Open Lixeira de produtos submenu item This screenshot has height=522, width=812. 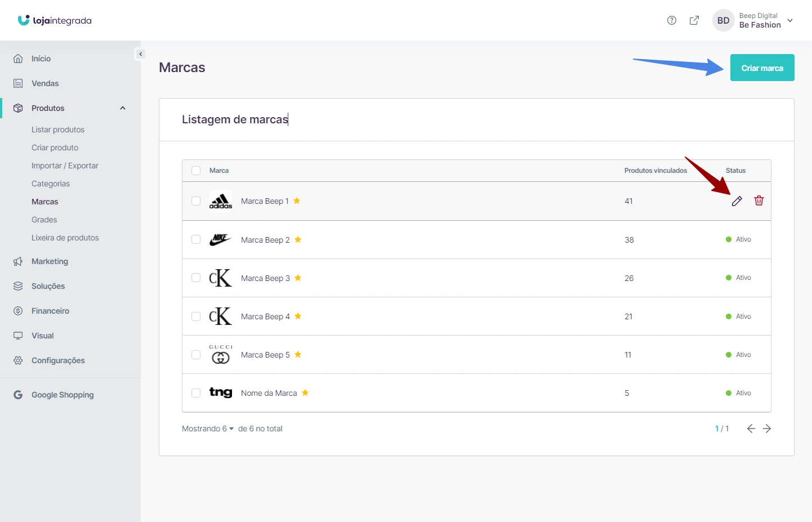tap(65, 238)
